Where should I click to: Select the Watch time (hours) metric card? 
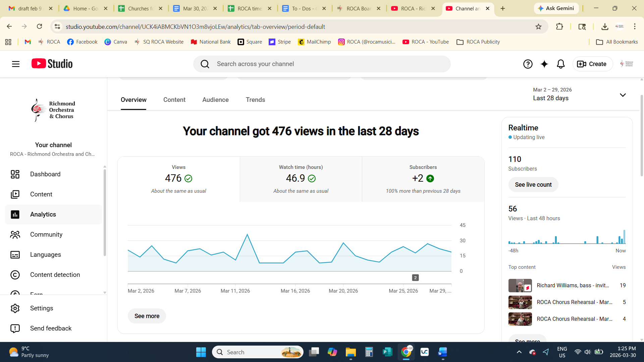(301, 179)
